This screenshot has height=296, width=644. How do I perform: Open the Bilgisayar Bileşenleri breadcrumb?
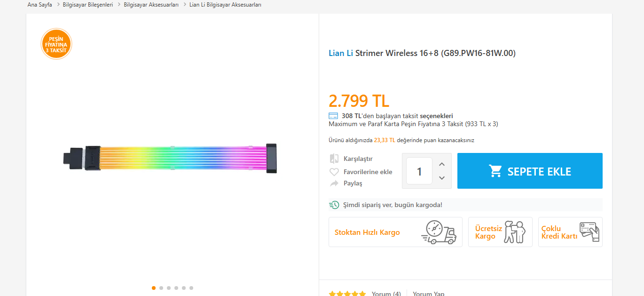88,5
